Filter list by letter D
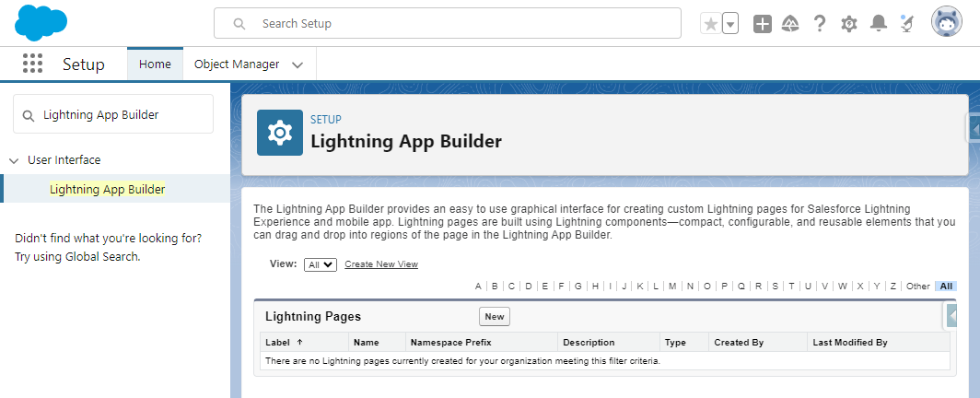 (x=528, y=287)
